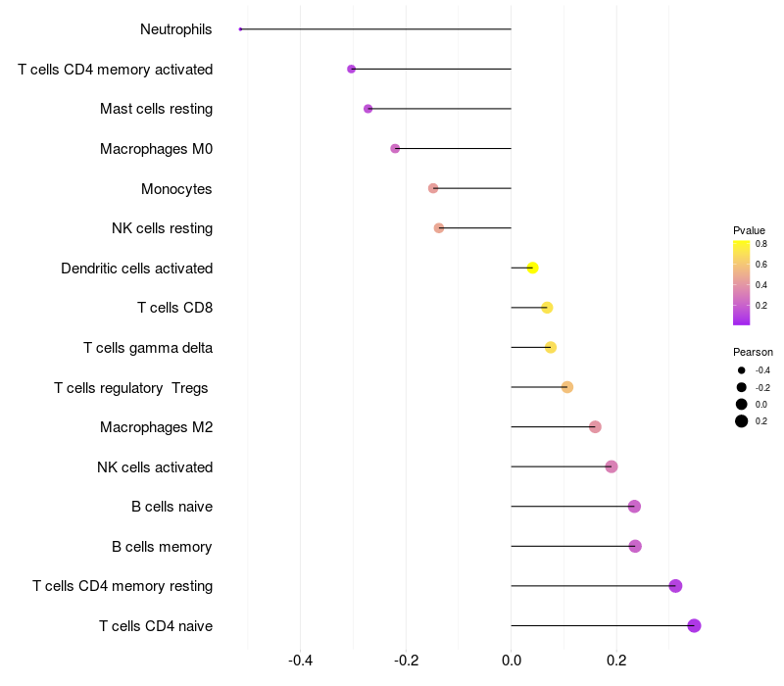
Task: Click the Monocytes data point
Action: [x=433, y=188]
